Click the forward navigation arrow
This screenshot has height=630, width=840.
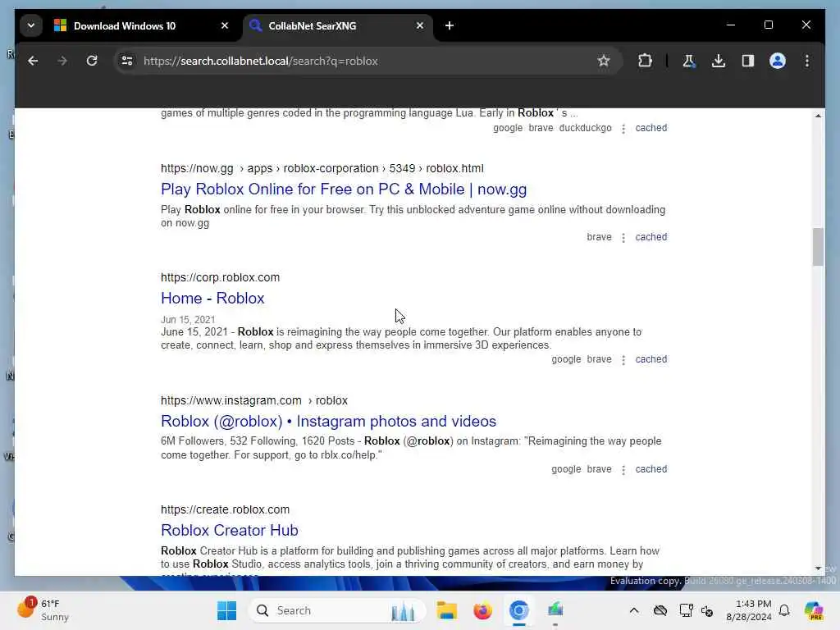coord(62,61)
